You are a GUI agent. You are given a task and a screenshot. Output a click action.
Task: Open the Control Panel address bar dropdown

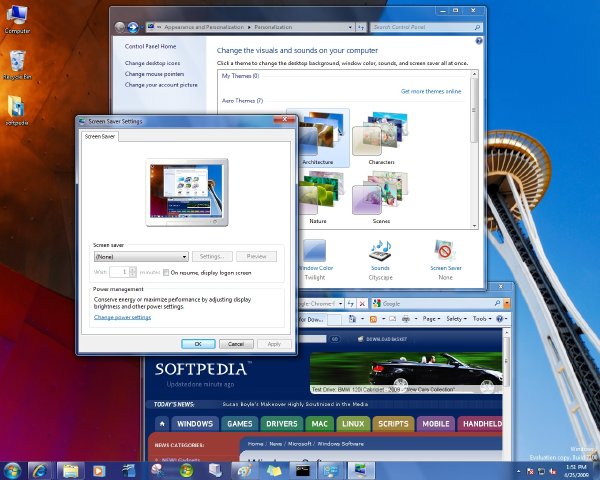tap(350, 27)
